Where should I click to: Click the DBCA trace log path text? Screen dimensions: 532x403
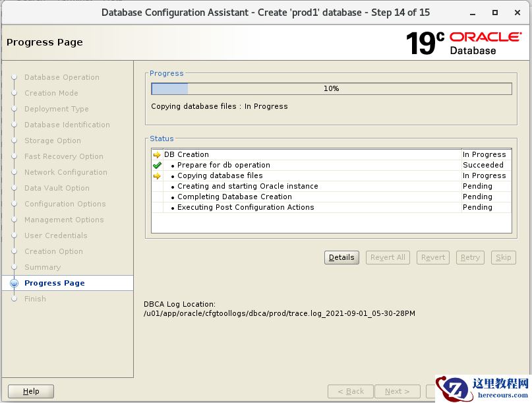(280, 313)
